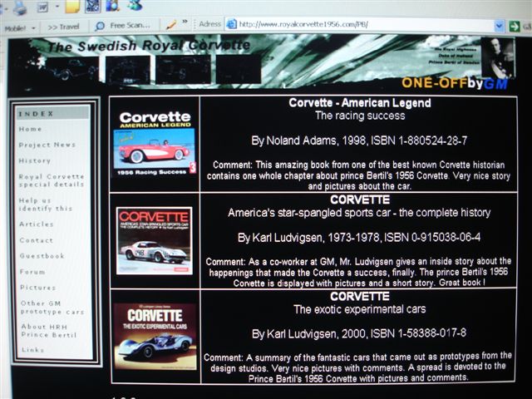Open the address bar history dropdown

[x=499, y=26]
